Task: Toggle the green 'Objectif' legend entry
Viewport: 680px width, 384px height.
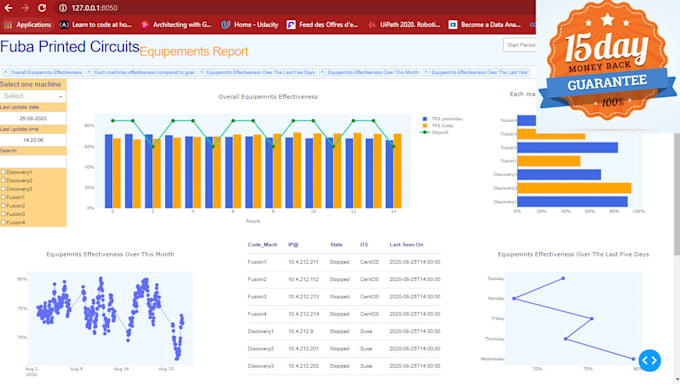Action: 435,132
